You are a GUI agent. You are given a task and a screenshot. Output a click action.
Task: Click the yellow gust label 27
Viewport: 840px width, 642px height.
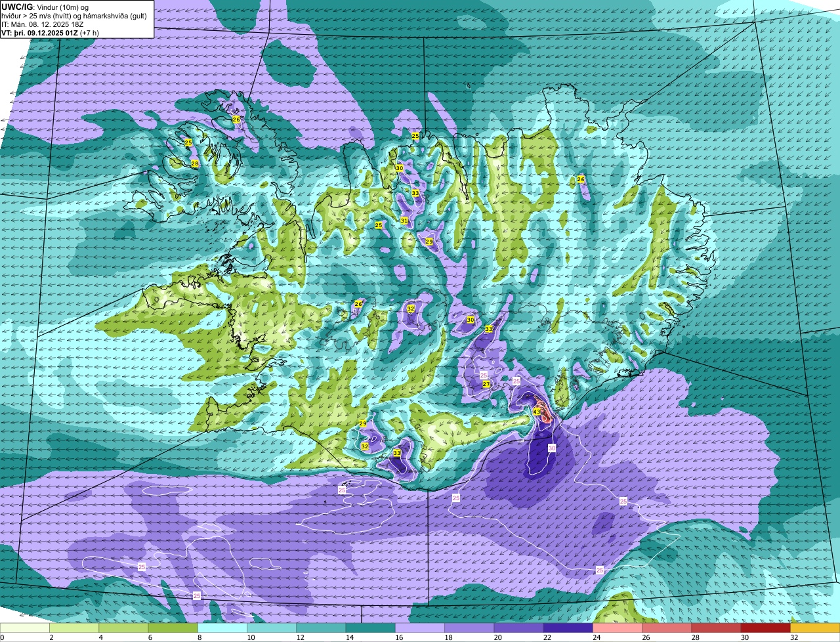point(486,384)
